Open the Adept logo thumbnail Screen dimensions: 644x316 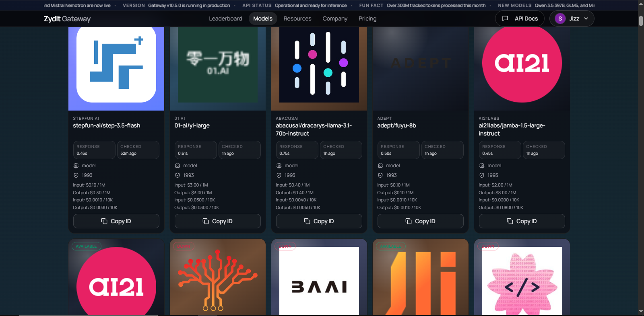[421, 68]
